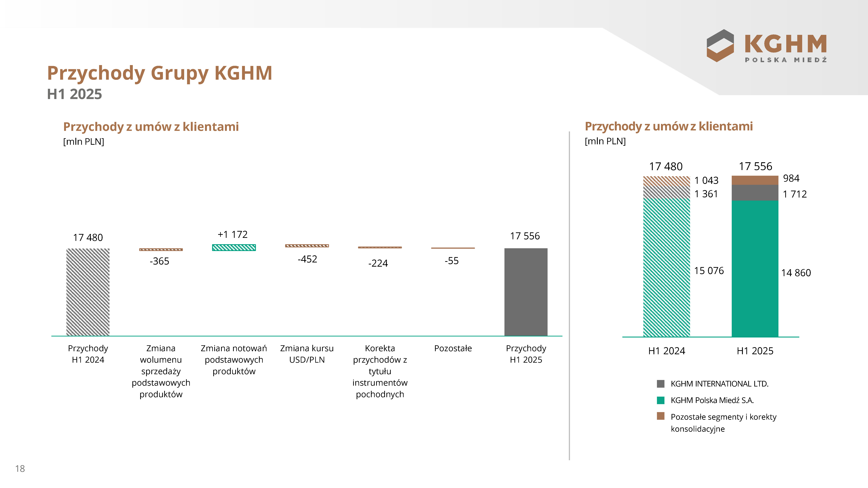Click the 'Pozostałe segmenty i korekty konsolidacyjne' legend text
This screenshot has width=868, height=488.
click(x=723, y=423)
